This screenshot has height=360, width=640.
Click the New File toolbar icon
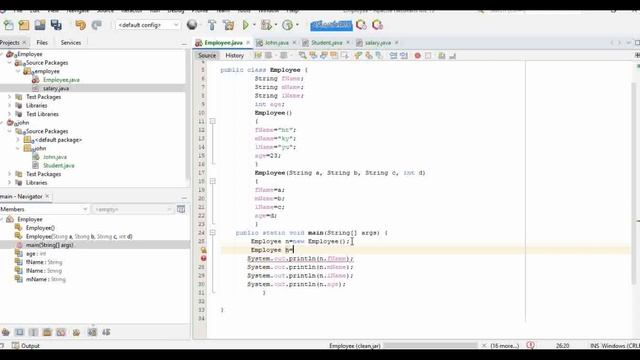pos(9,25)
